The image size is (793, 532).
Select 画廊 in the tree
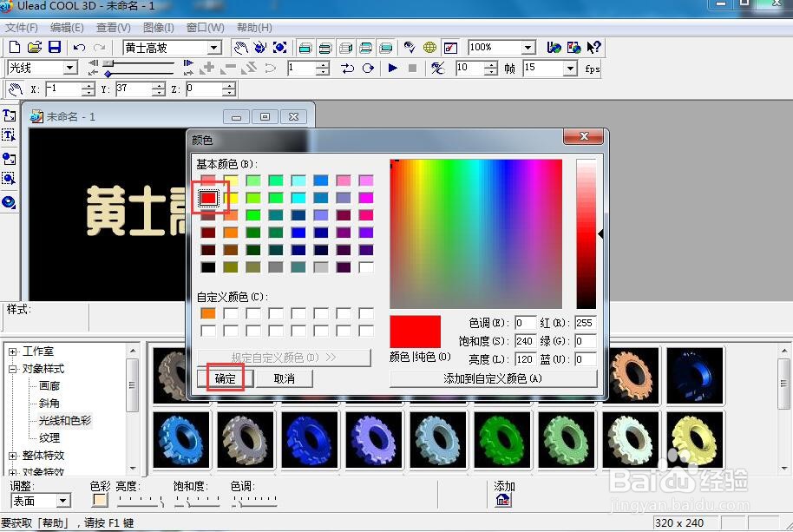(49, 386)
